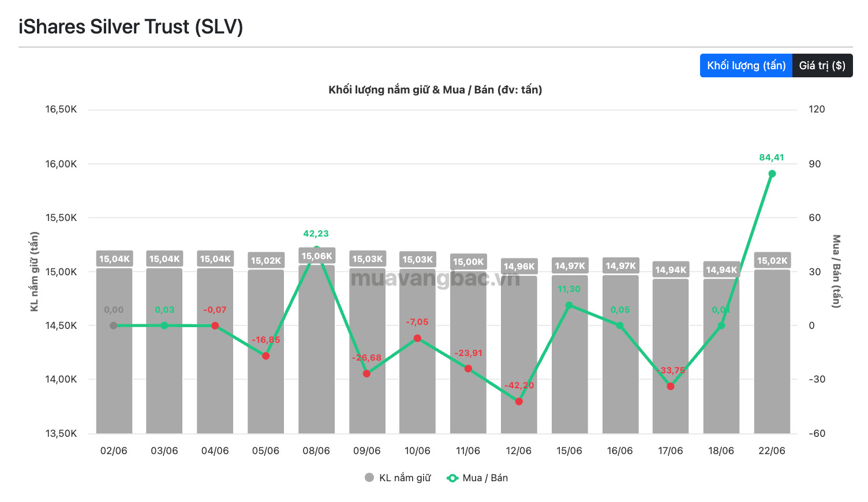
Task: Switch to the Giá trị ($) view
Action: (x=822, y=65)
